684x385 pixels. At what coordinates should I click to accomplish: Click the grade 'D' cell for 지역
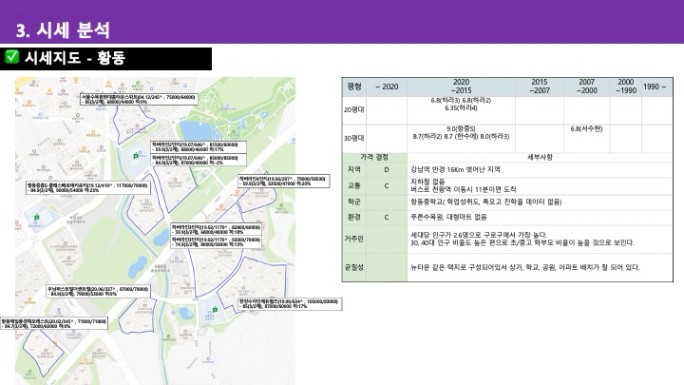pos(386,170)
